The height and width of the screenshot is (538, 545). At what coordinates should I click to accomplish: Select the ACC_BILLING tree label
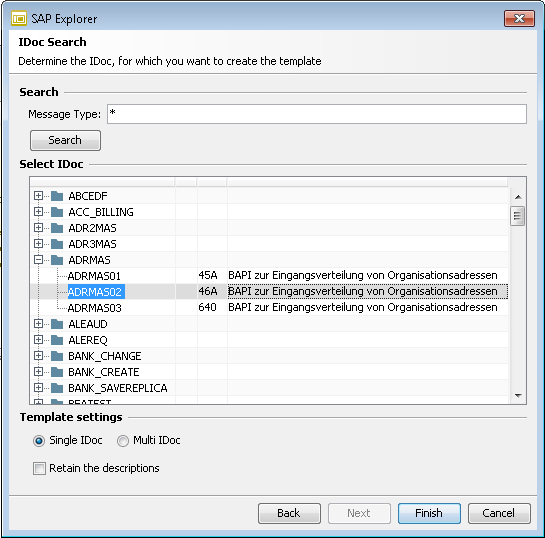(101, 212)
